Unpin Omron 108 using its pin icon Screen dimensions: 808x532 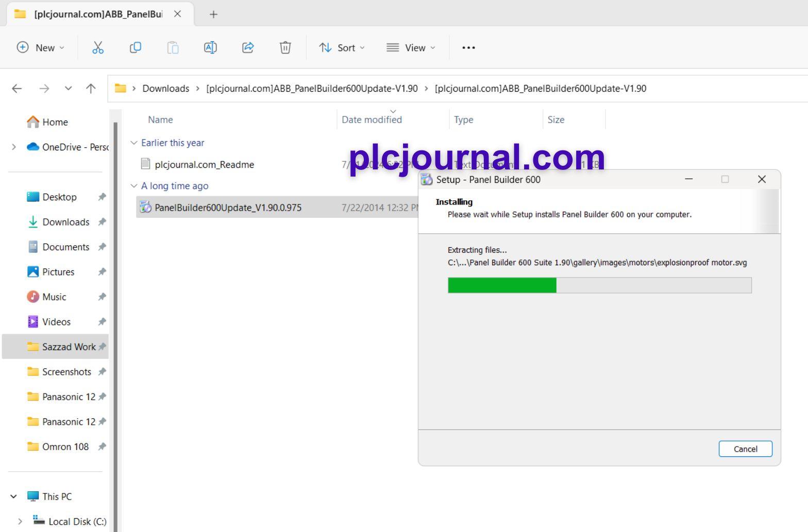[x=102, y=447]
